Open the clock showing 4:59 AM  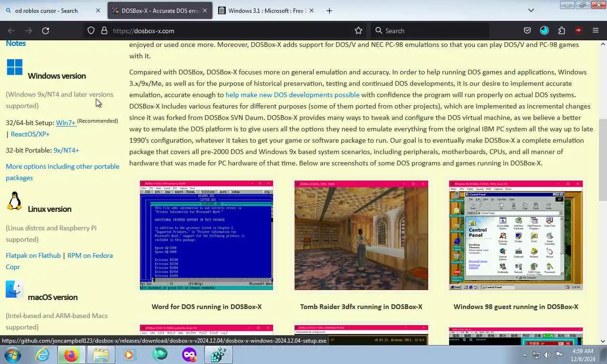[x=582, y=355]
